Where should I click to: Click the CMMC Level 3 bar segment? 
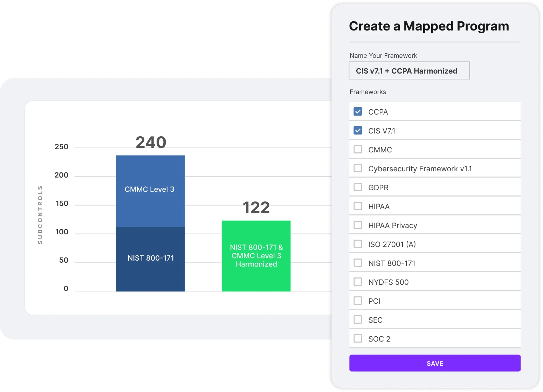pos(150,191)
